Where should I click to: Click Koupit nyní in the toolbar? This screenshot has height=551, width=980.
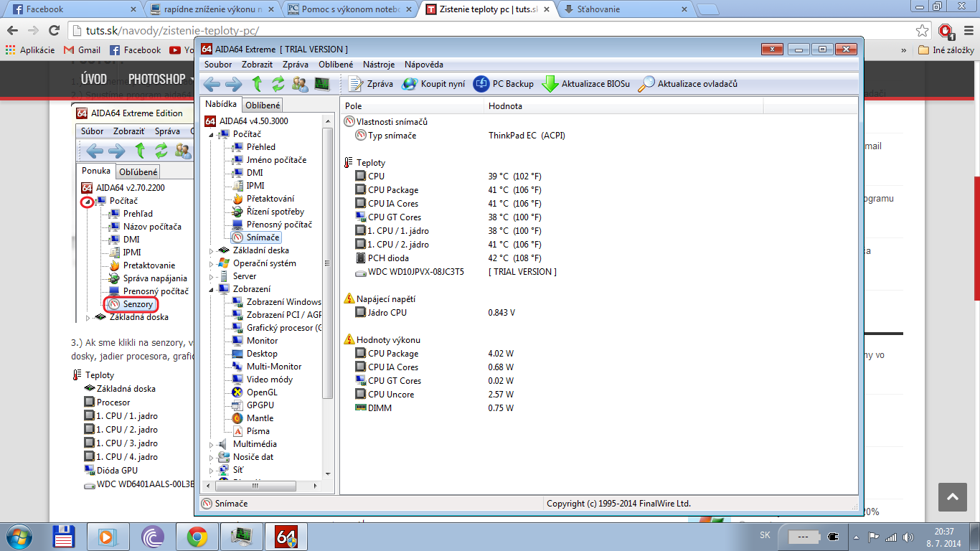click(433, 84)
